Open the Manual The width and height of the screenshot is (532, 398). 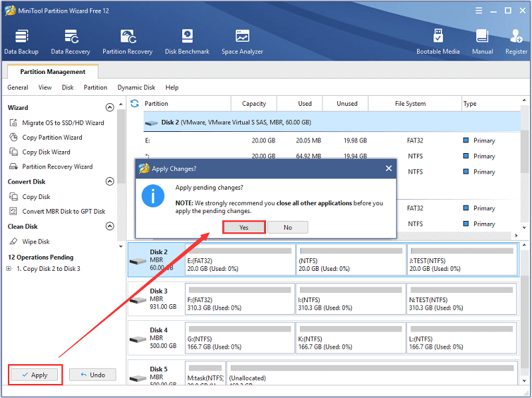[x=482, y=42]
